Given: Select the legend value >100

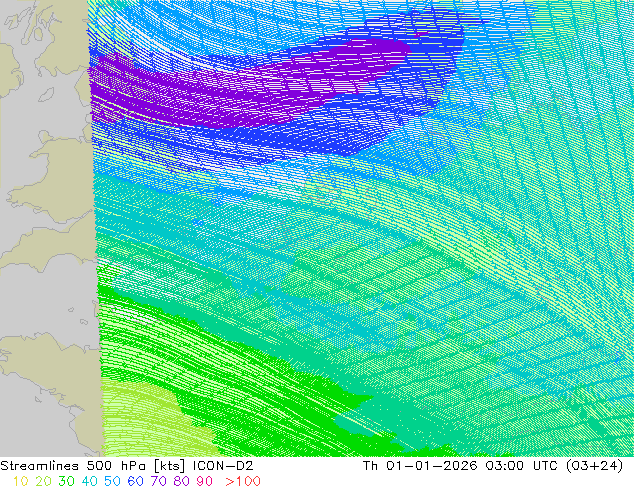Looking at the screenshot, I should pos(243,481).
